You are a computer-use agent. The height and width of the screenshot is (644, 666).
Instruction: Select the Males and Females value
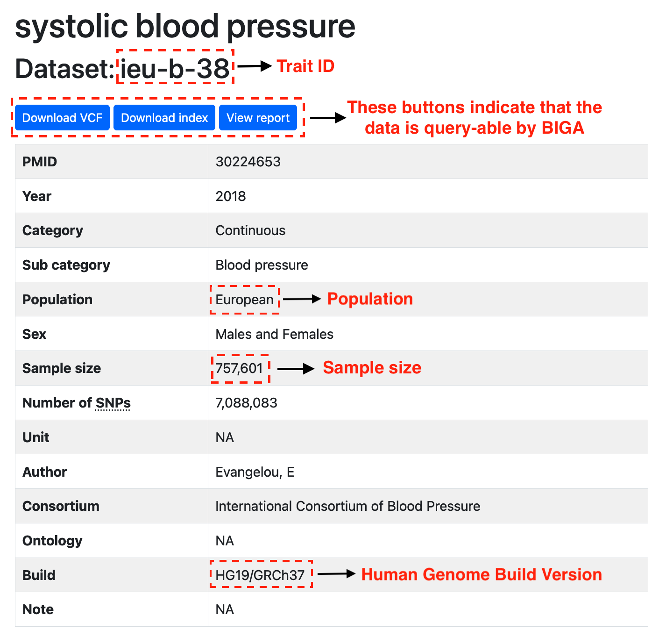coord(274,334)
